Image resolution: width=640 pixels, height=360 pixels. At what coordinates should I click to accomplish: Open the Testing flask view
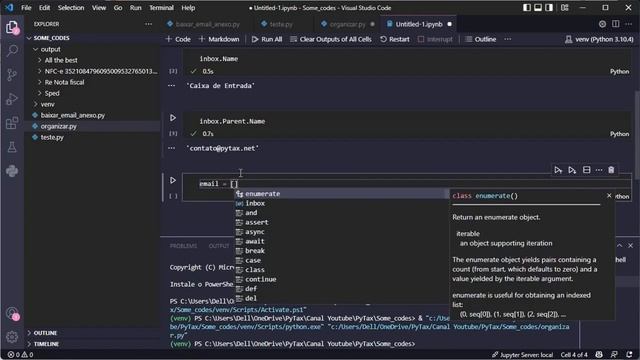(12, 147)
